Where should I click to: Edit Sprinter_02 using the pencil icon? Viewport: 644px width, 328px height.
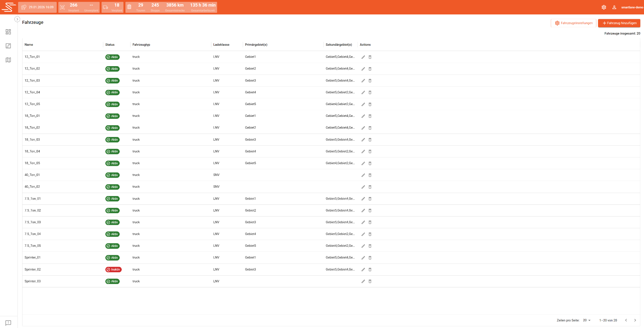coord(363,270)
